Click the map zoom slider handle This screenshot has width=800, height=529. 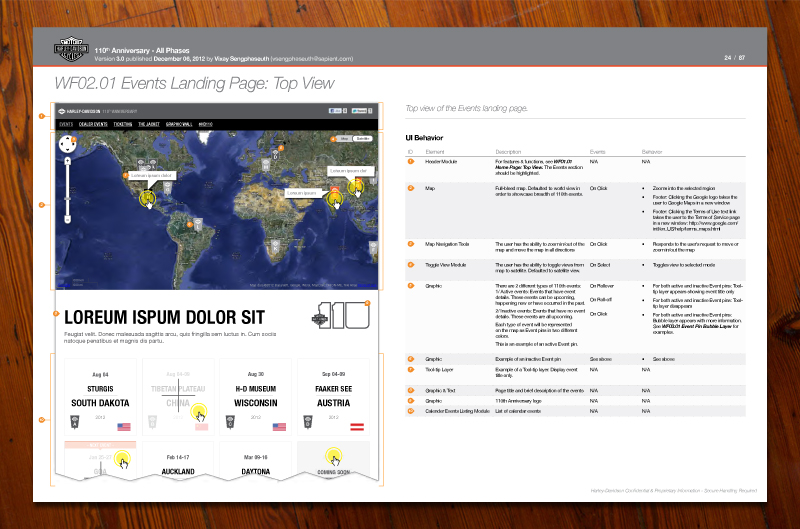point(67,199)
